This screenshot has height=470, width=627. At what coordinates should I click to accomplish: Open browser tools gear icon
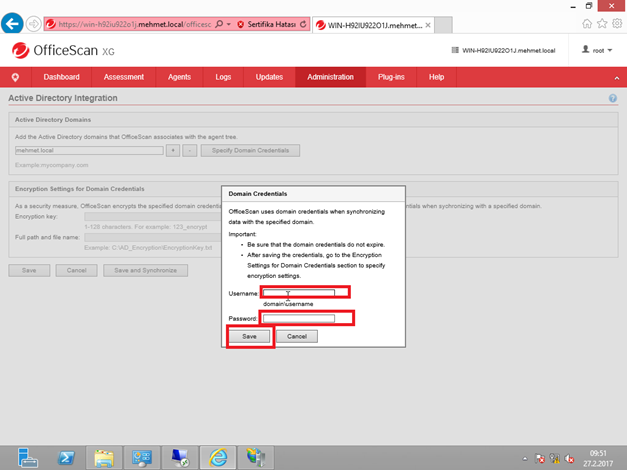pos(617,24)
